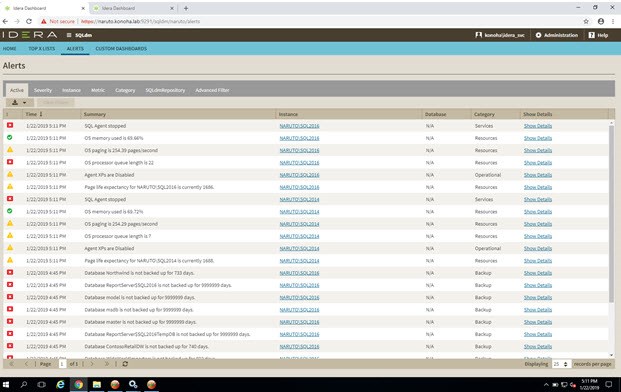Click the alerts grid vertical scrollbar
Image resolution: width=621 pixels, height=392 pixels.
tap(611, 214)
